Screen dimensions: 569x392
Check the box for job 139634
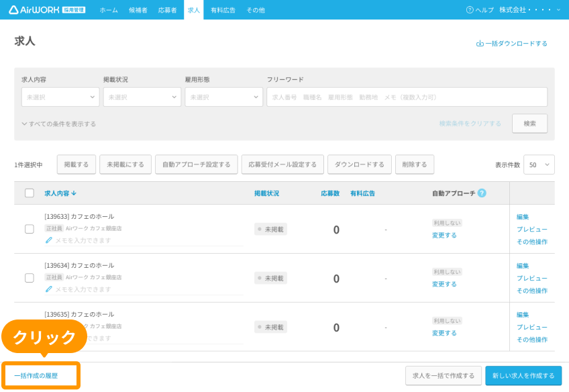point(30,278)
